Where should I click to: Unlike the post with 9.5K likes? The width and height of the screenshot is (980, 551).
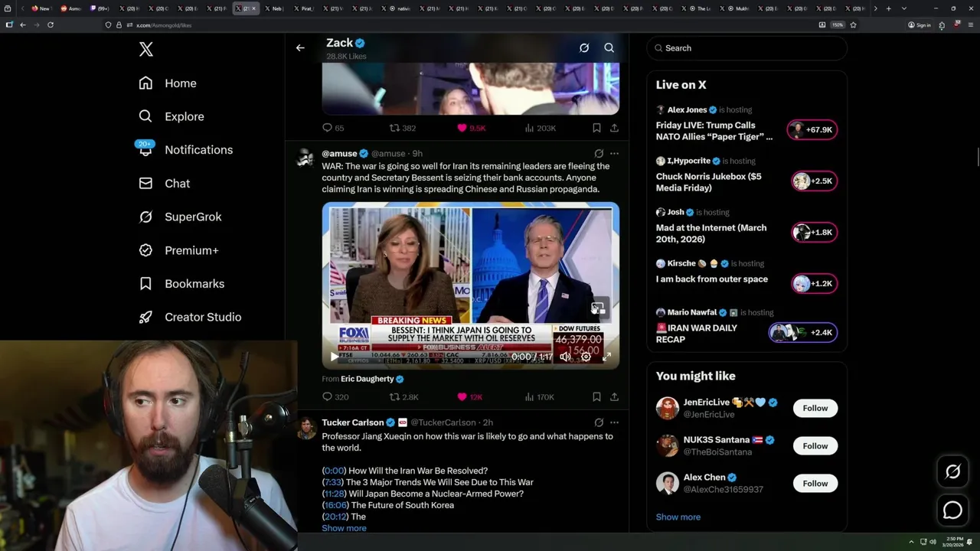pyautogui.click(x=471, y=128)
